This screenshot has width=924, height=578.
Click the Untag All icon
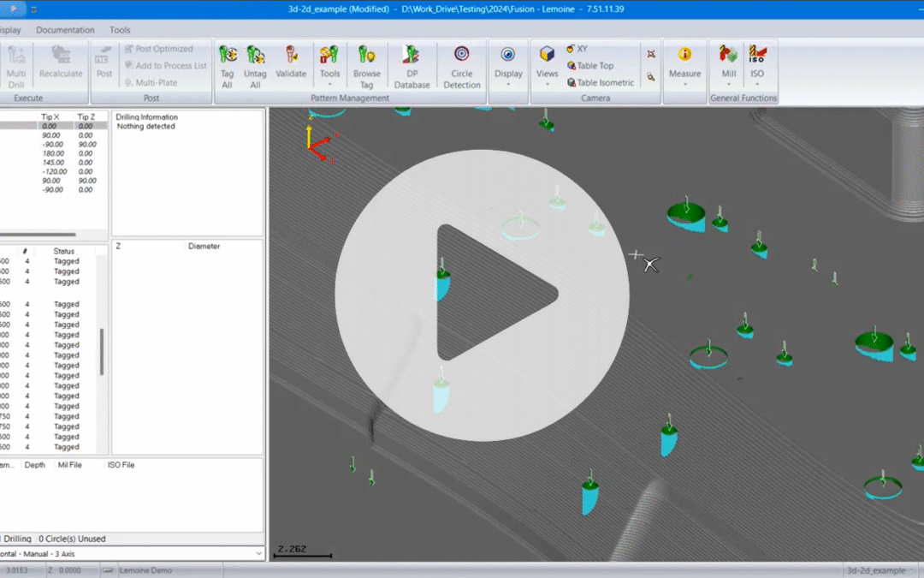pos(255,66)
